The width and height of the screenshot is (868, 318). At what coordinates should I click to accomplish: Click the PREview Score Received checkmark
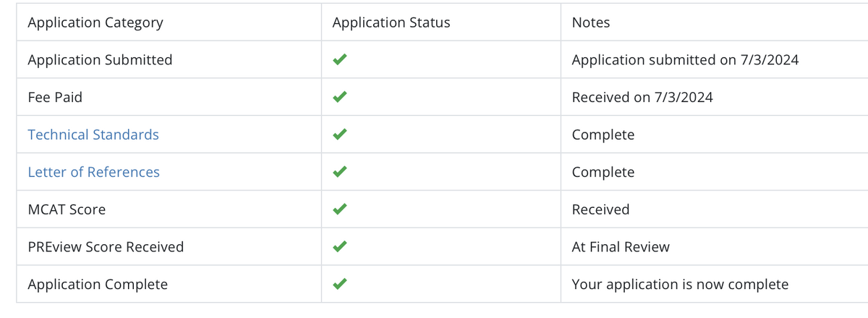click(x=339, y=247)
